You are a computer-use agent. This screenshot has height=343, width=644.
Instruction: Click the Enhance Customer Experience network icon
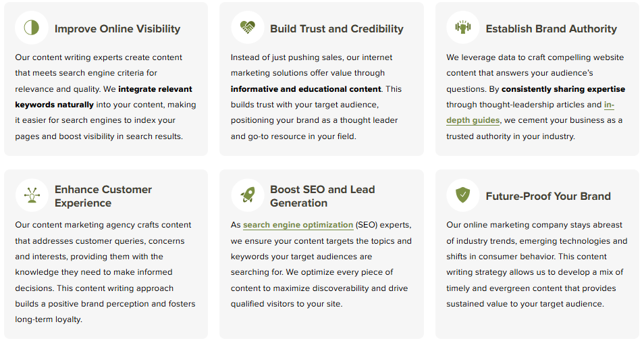tap(31, 195)
